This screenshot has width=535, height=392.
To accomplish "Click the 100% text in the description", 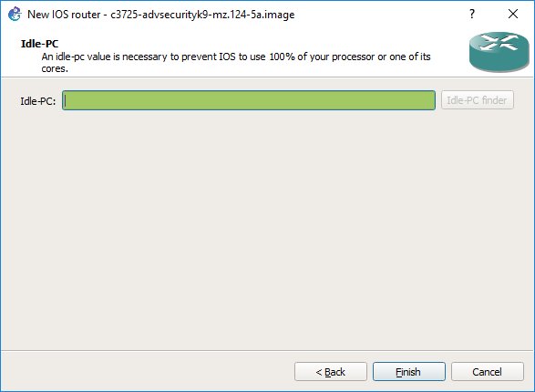I will pyautogui.click(x=283, y=57).
